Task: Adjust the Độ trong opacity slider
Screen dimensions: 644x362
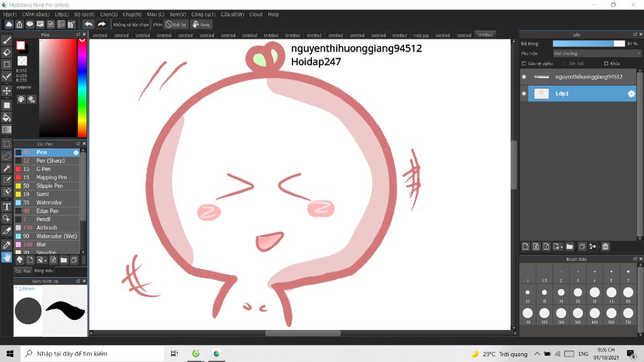Action: [589, 43]
